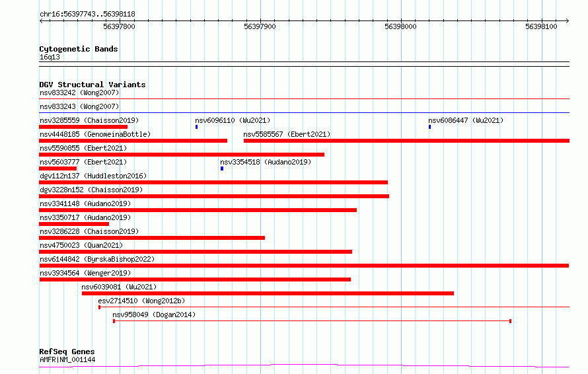588x374 pixels.
Task: Click the AMFR|NM_001144 gene label
Action: tap(67, 359)
